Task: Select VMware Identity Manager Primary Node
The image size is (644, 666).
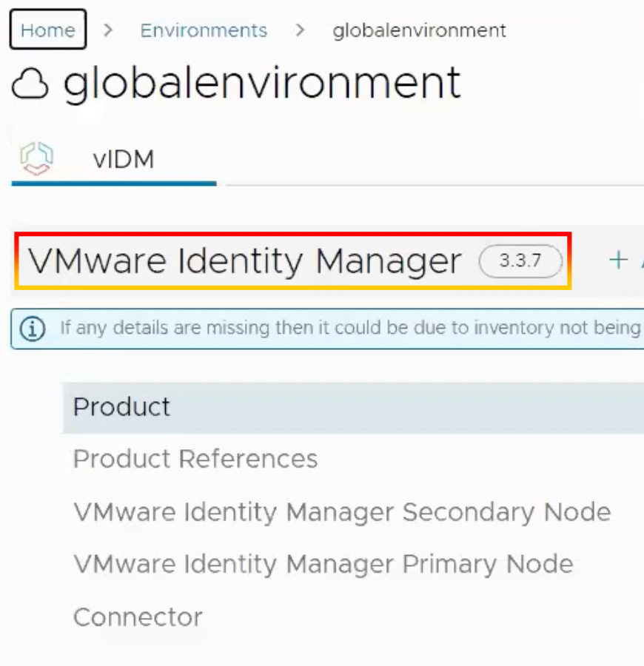Action: [323, 565]
